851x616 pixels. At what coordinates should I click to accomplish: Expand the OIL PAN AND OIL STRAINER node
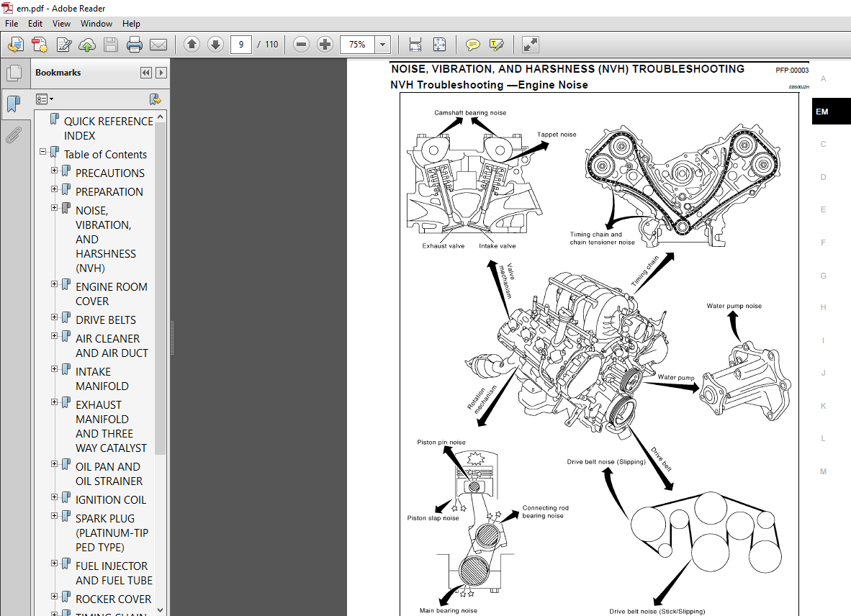click(54, 463)
